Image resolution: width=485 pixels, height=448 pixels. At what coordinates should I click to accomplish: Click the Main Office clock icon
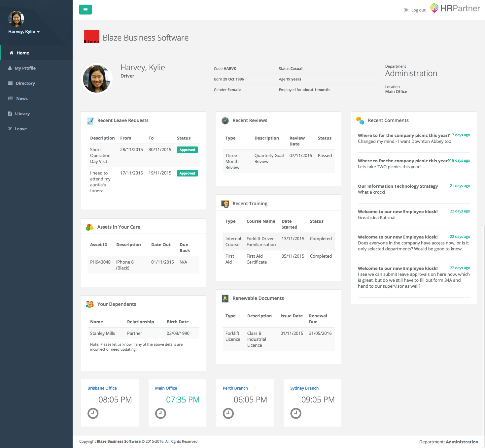(161, 413)
